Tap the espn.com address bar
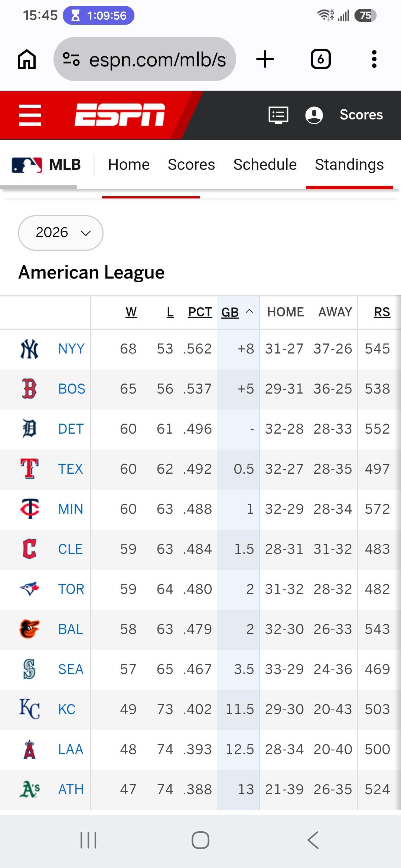The width and height of the screenshot is (401, 868). click(x=145, y=59)
